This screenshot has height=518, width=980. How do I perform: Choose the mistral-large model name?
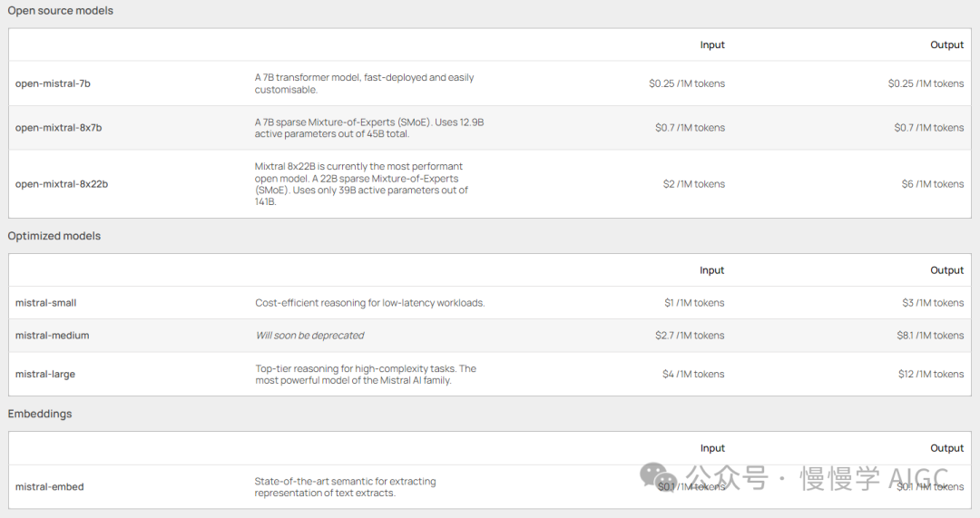click(45, 374)
